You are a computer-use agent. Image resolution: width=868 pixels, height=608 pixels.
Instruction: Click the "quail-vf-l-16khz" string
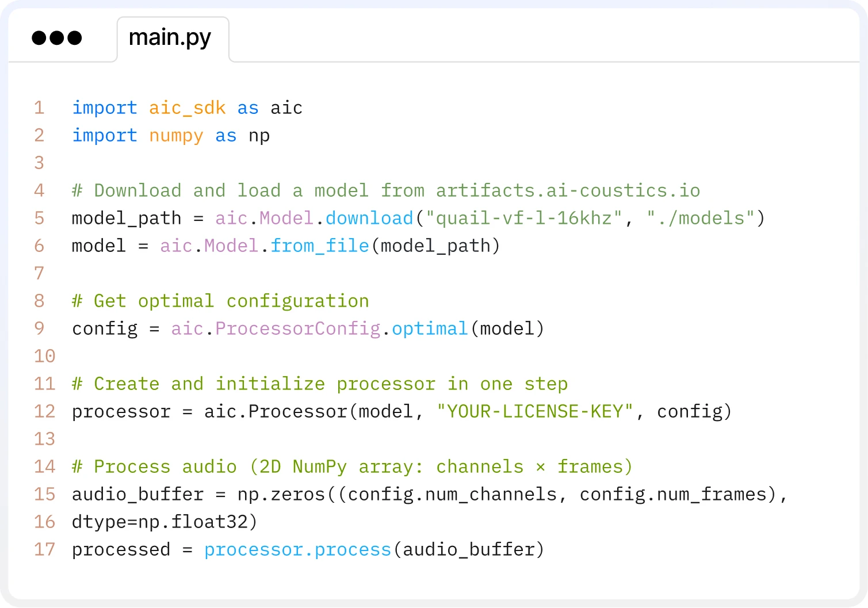pos(524,218)
